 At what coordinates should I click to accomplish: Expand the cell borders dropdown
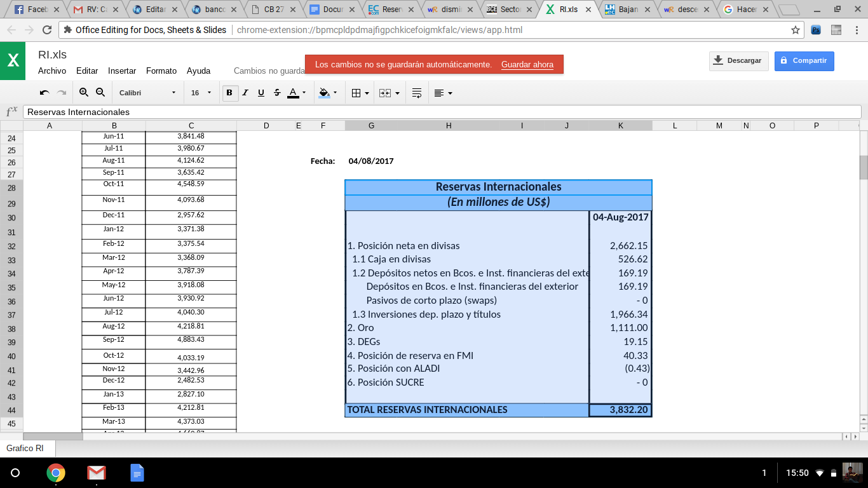(360, 93)
